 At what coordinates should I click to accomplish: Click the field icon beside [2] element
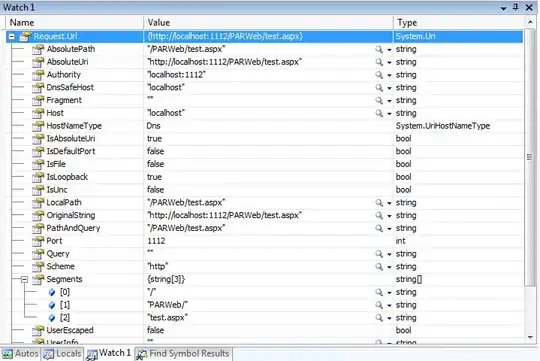(x=52, y=318)
